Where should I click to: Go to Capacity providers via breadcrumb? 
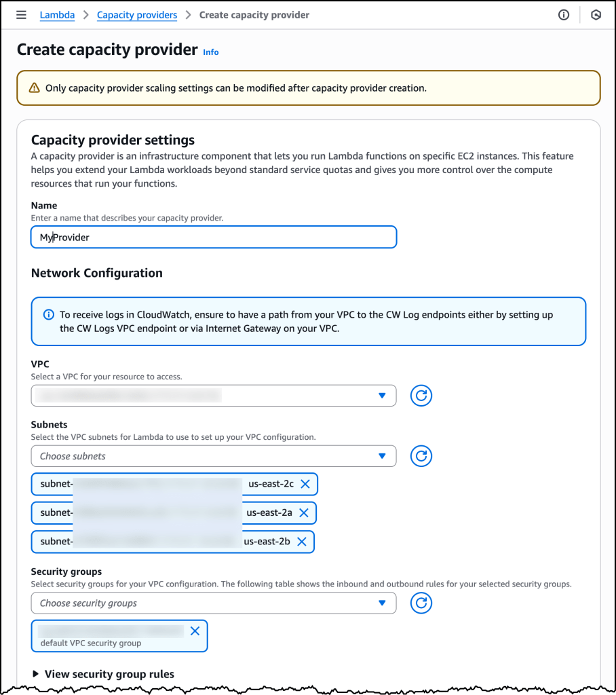point(136,14)
